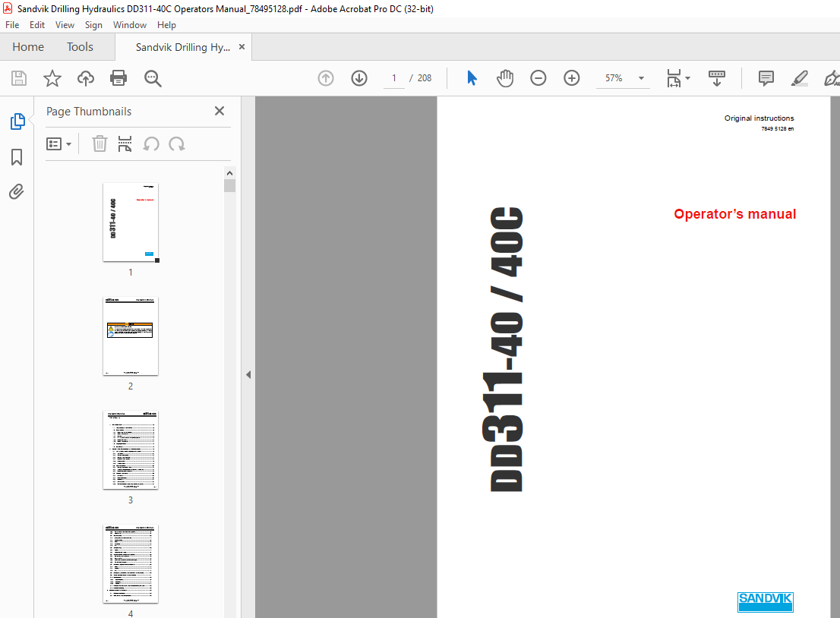
Task: Rotate page counterclockwise
Action: (x=151, y=144)
